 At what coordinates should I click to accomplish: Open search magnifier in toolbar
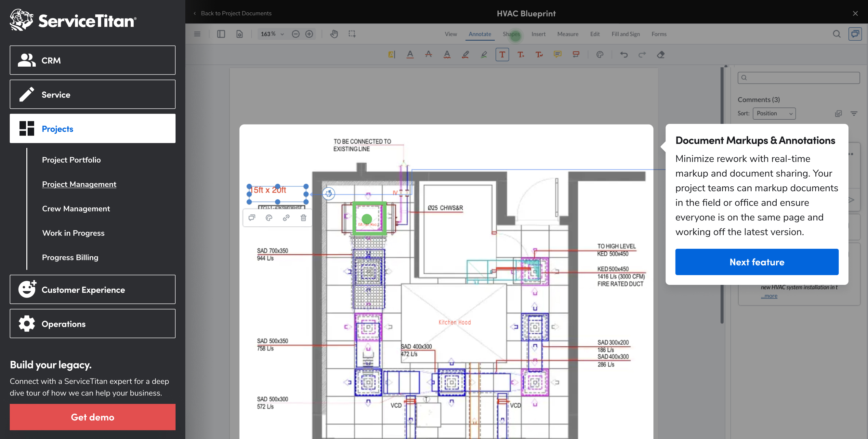coord(836,34)
